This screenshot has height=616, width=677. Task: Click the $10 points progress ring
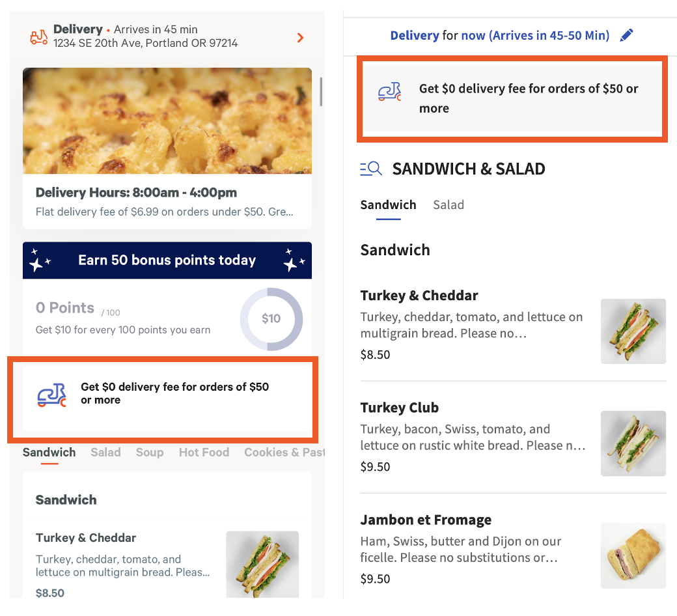point(271,319)
